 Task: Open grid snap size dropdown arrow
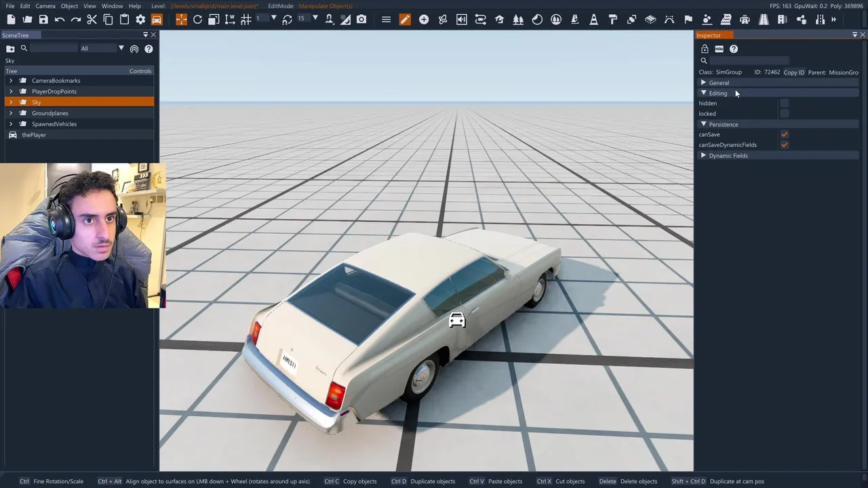click(x=274, y=18)
